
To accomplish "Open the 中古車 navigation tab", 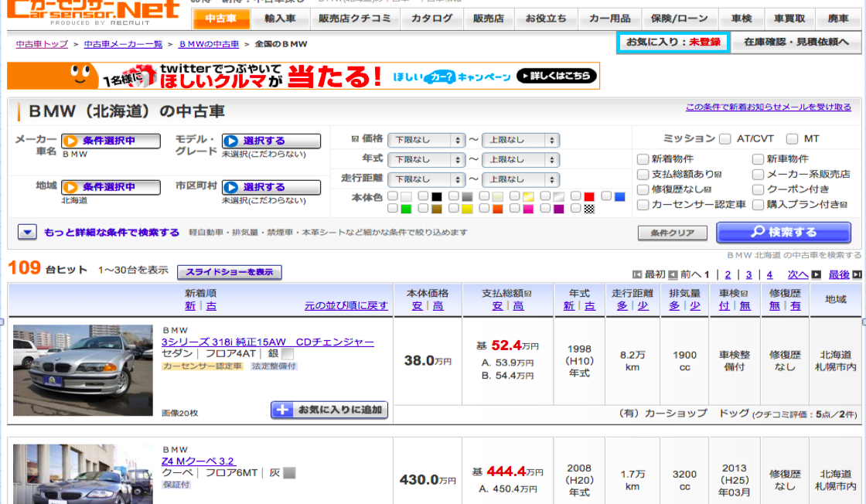I will [221, 19].
